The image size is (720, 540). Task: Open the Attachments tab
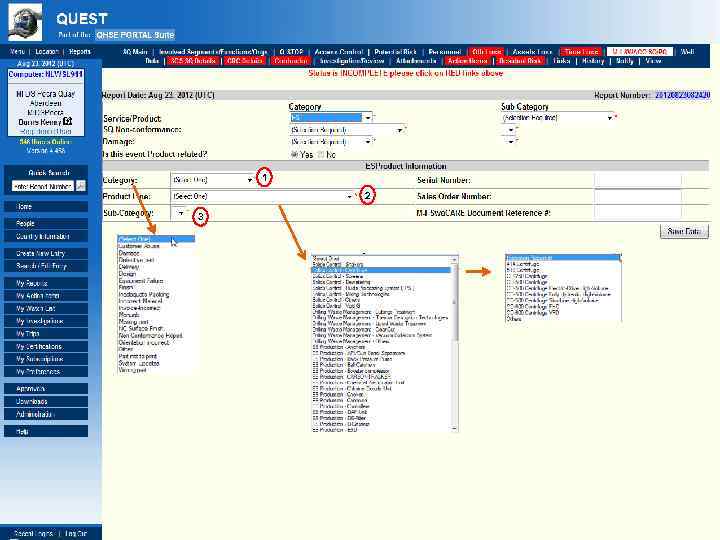416,61
